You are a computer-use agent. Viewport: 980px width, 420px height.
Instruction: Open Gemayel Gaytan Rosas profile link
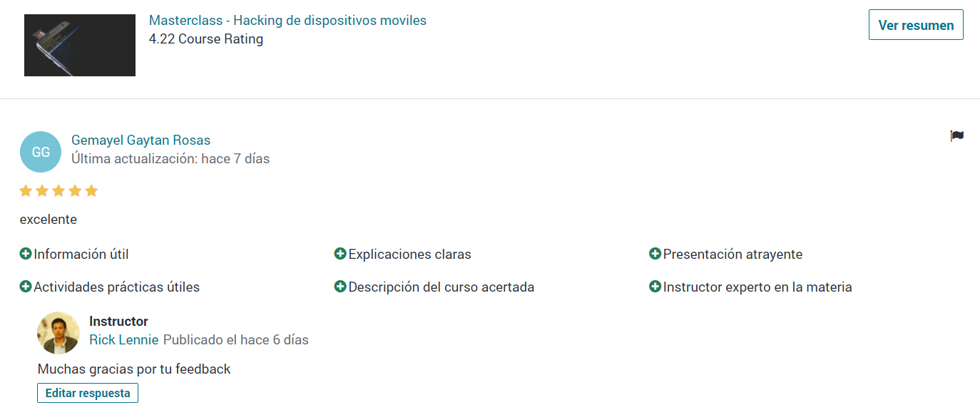pos(141,140)
